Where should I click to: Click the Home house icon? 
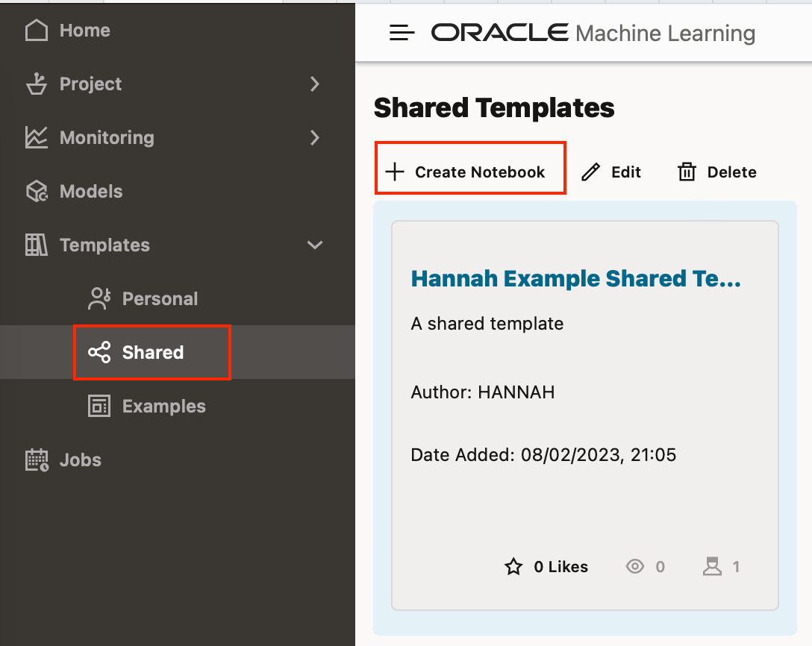click(37, 31)
